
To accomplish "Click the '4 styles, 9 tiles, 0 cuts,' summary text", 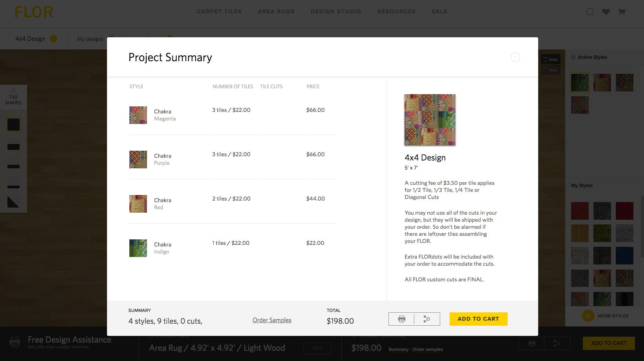I will (x=165, y=321).
